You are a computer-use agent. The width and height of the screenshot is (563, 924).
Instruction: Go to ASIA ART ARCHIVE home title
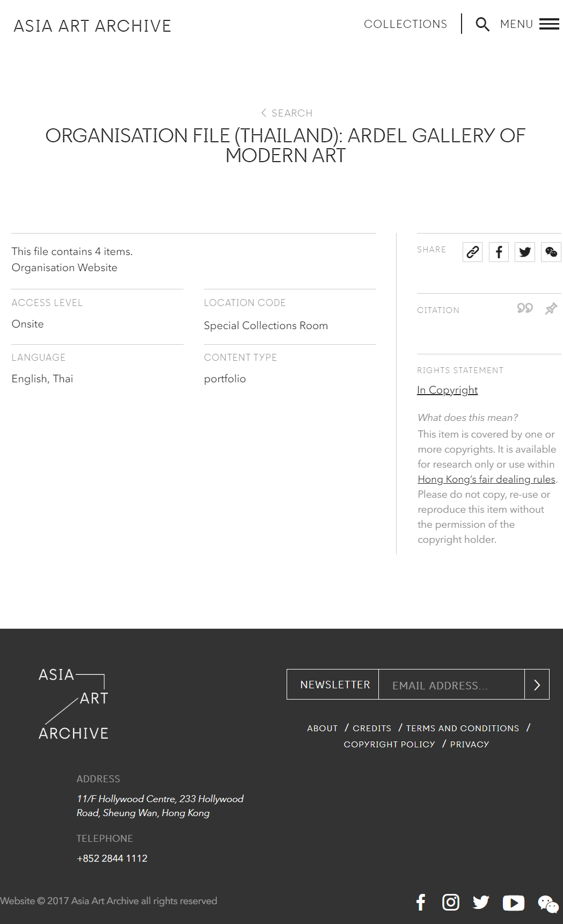[92, 26]
